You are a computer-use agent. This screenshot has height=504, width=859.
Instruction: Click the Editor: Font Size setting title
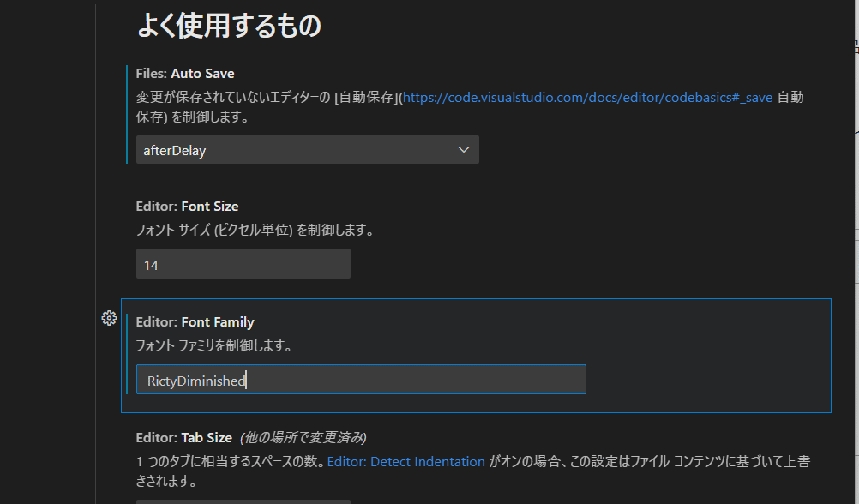(188, 207)
